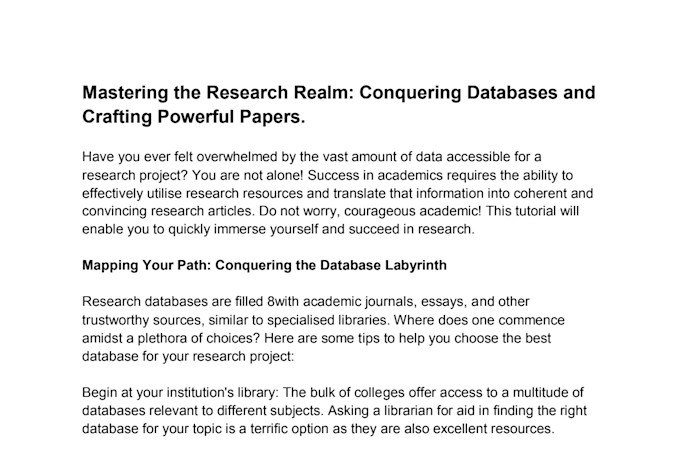Click the phrase 'academic journals' in the text
The width and height of the screenshot is (680, 459).
click(360, 302)
